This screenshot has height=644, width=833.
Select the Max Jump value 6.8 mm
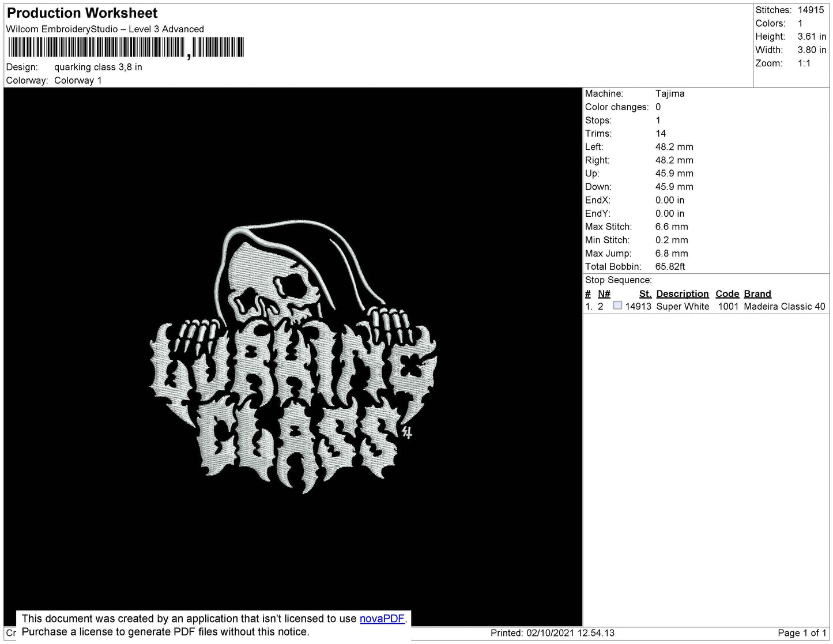click(672, 253)
